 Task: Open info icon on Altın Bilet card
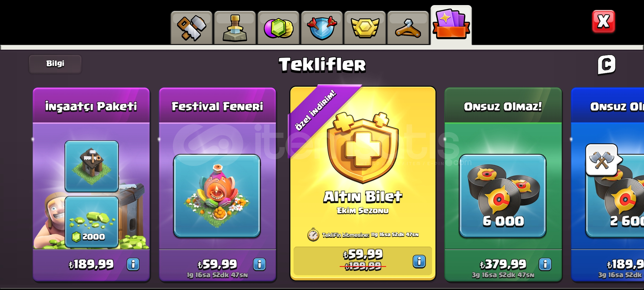[x=419, y=261]
